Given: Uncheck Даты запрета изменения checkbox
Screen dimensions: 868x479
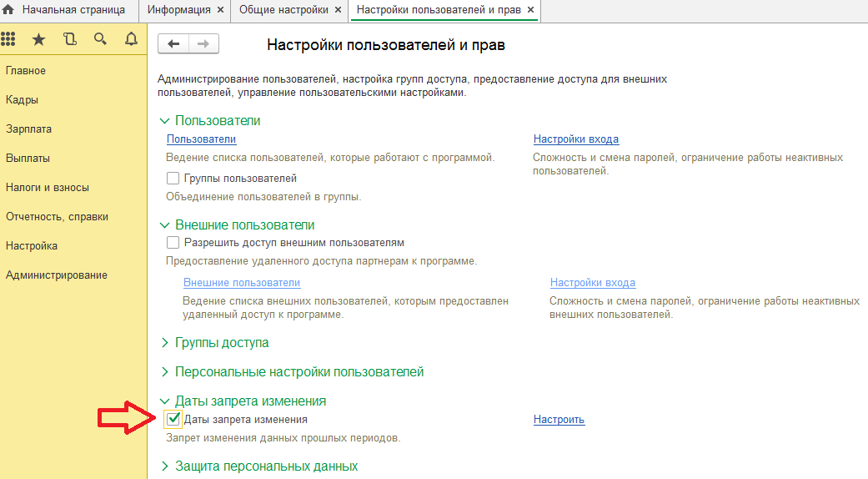Looking at the screenshot, I should pos(173,419).
